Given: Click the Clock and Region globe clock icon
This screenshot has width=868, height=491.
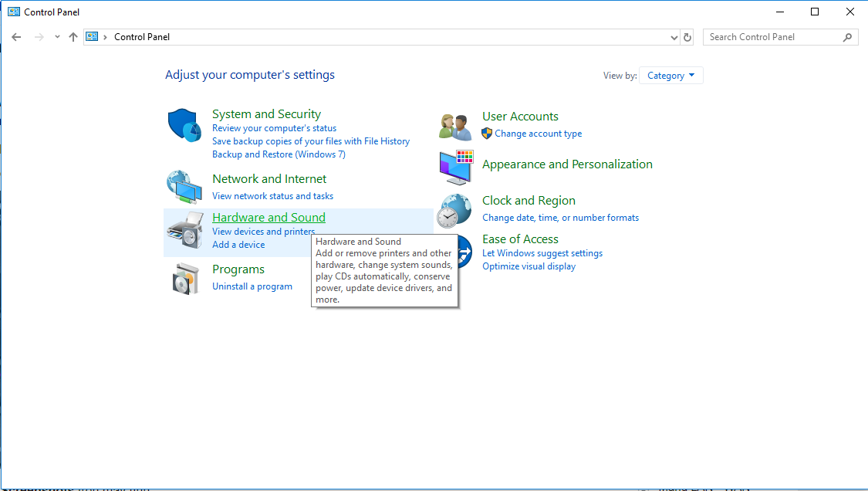Looking at the screenshot, I should click(455, 209).
